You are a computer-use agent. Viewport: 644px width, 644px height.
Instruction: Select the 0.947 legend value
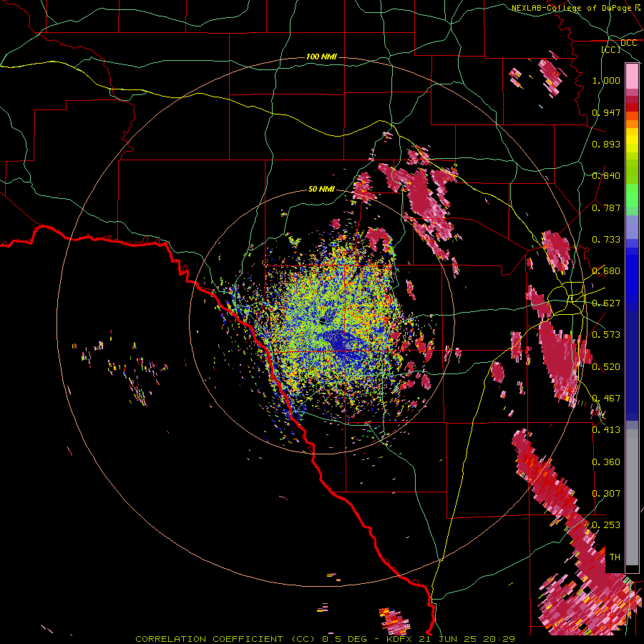[x=606, y=112]
